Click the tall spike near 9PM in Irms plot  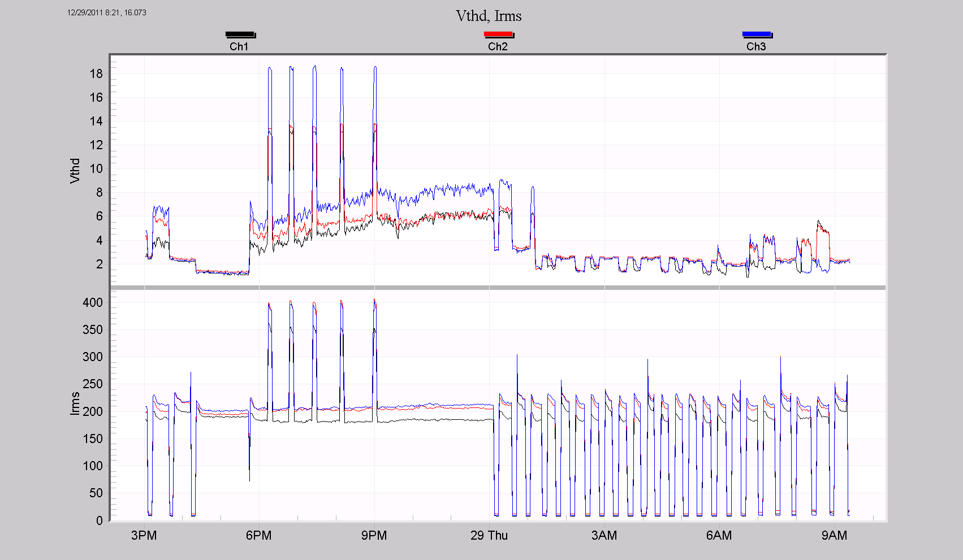pyautogui.click(x=374, y=339)
